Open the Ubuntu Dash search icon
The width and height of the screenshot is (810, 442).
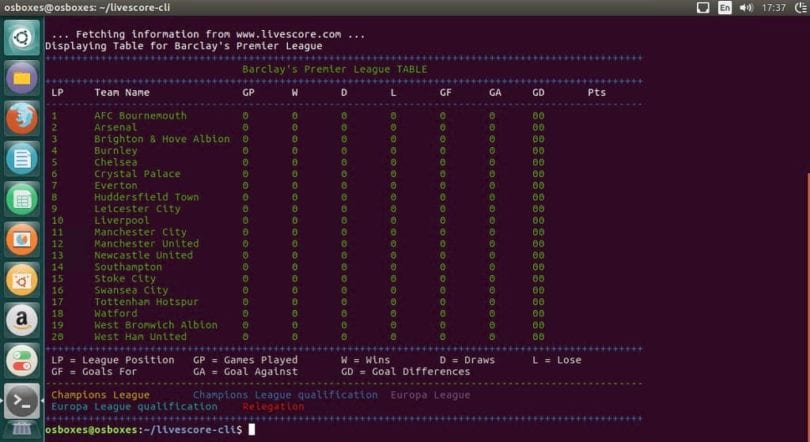[22, 38]
